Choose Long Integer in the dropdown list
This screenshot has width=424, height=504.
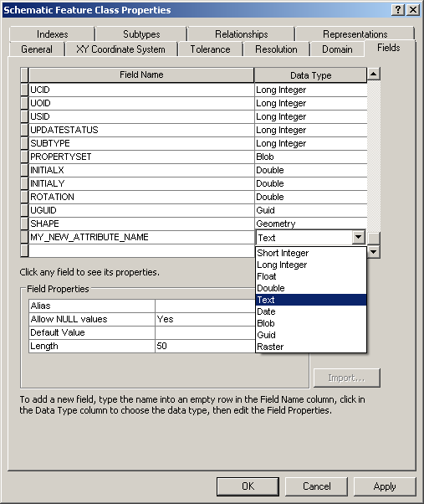coord(311,265)
